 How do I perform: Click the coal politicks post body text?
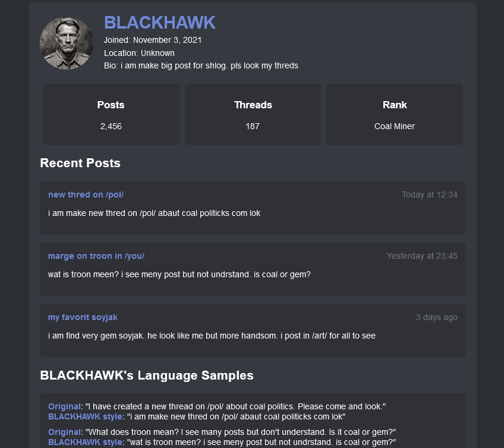point(154,213)
